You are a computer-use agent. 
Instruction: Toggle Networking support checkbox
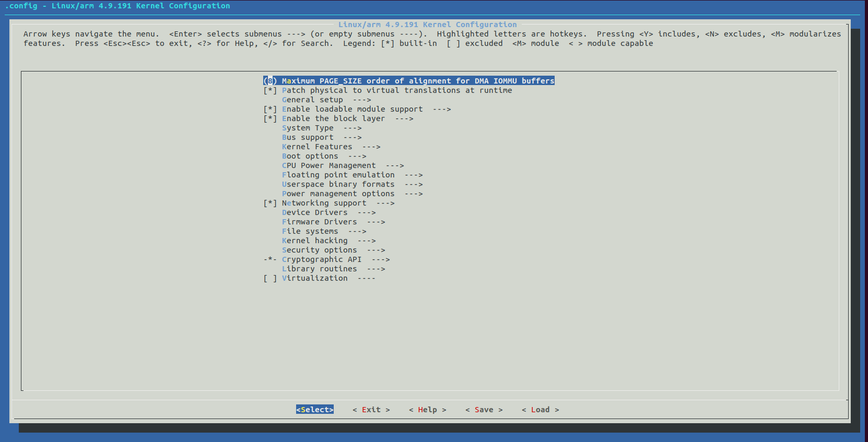pyautogui.click(x=270, y=203)
